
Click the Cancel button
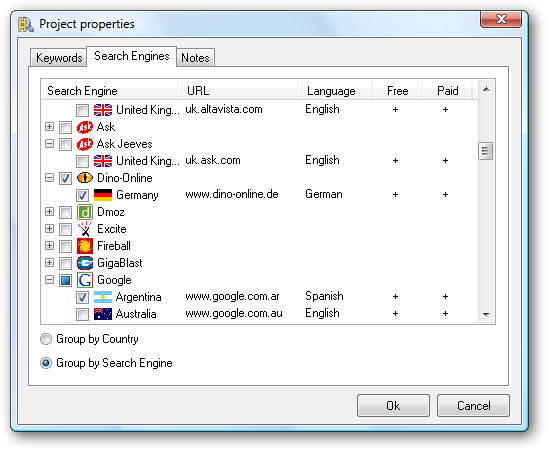click(473, 406)
